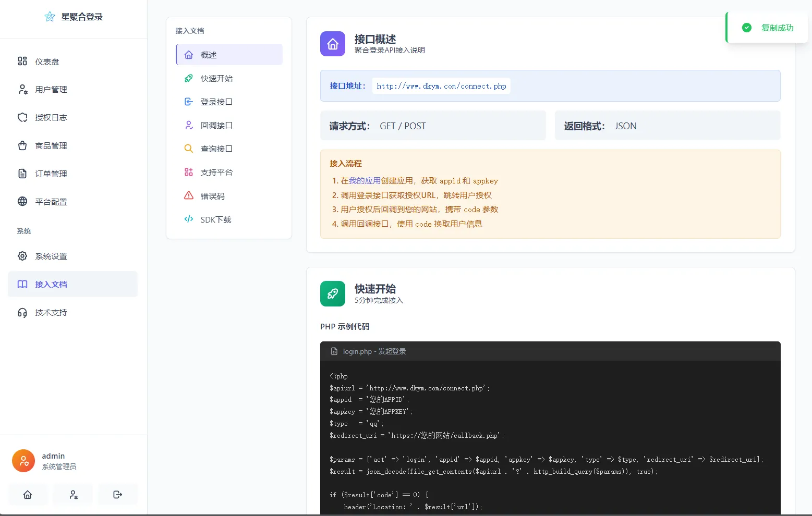The image size is (812, 516).
Task: Select the 订单管理 document icon
Action: tap(22, 174)
